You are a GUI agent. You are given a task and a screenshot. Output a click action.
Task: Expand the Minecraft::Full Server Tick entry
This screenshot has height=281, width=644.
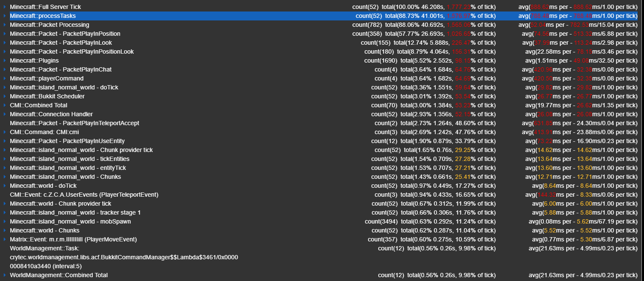(x=5, y=7)
